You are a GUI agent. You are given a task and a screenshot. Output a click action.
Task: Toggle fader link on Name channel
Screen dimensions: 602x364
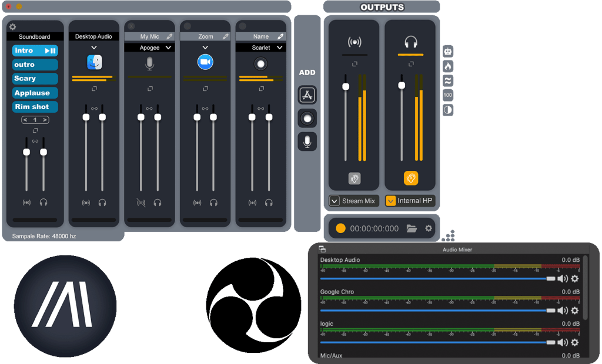260,109
